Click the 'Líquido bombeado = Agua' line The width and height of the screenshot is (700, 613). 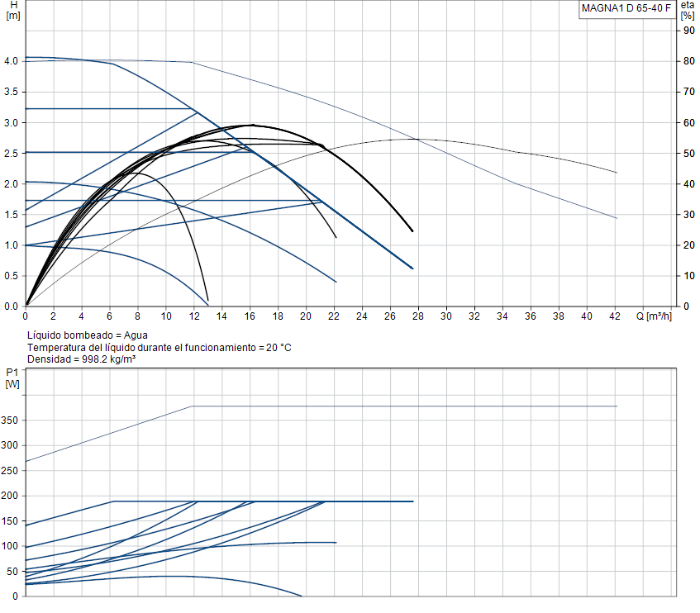point(88,335)
